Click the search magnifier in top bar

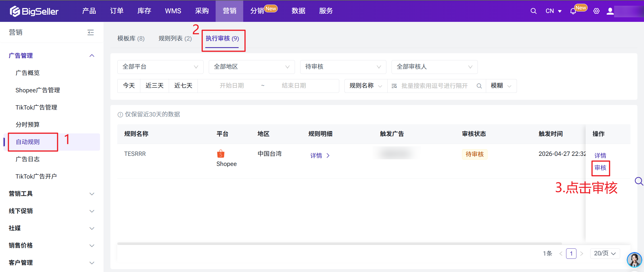533,11
